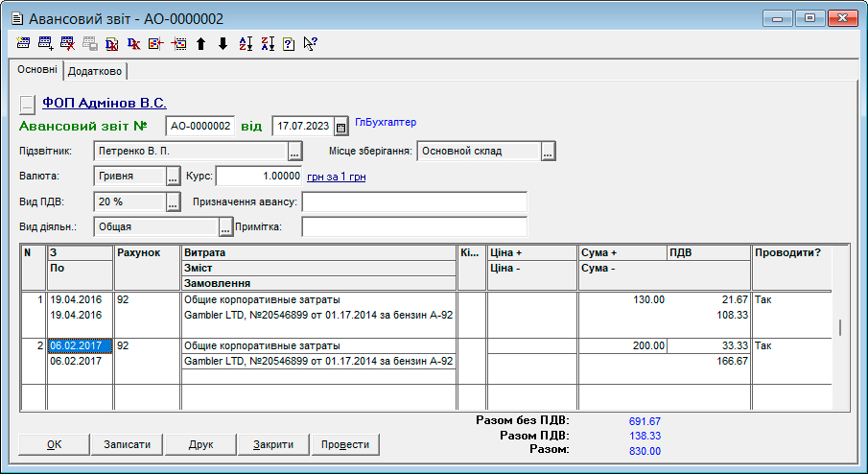Open Місце зберігання selection ellipsis button
The width and height of the screenshot is (868, 474).
coord(548,151)
